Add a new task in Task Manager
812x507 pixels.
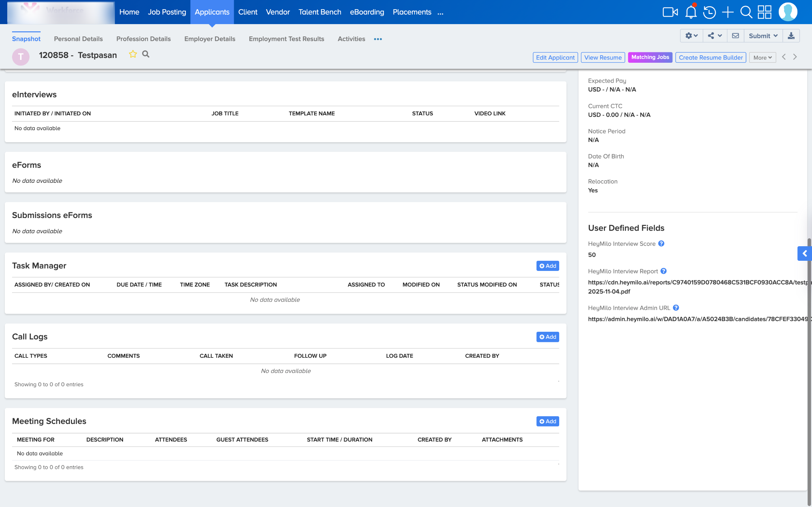(547, 266)
